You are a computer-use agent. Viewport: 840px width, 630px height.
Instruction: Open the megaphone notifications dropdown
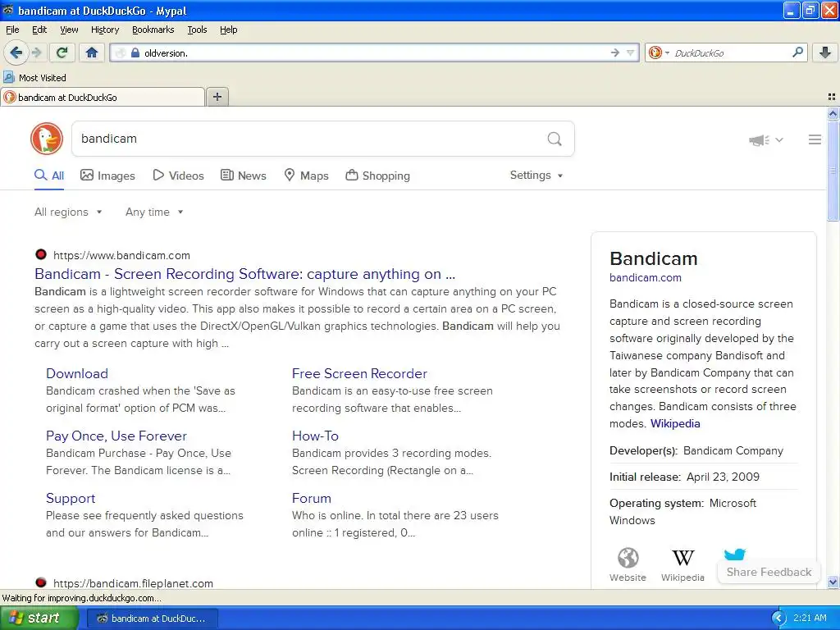coord(765,139)
